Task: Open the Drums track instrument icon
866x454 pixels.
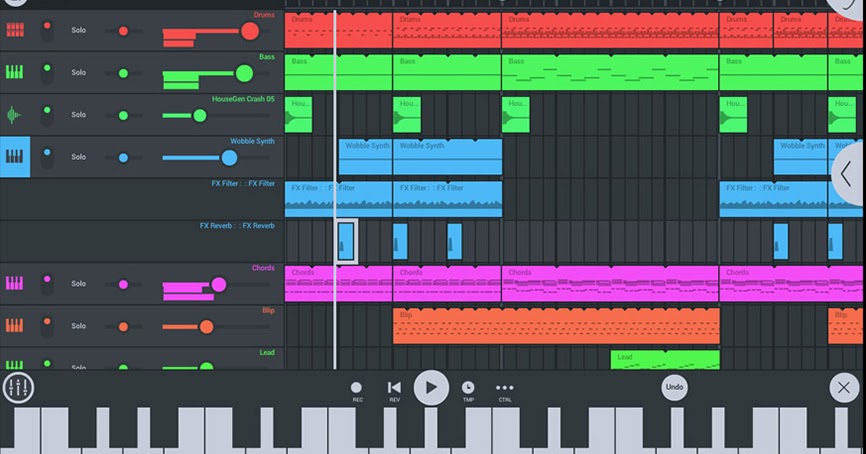Action: point(15,30)
